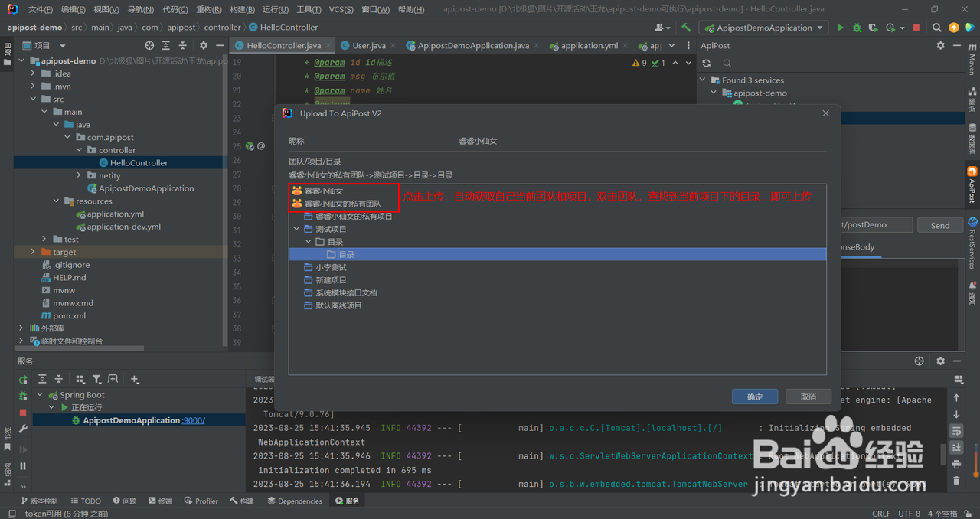Click the up arrow icon beside console
This screenshot has width=980, height=519.
click(x=956, y=398)
